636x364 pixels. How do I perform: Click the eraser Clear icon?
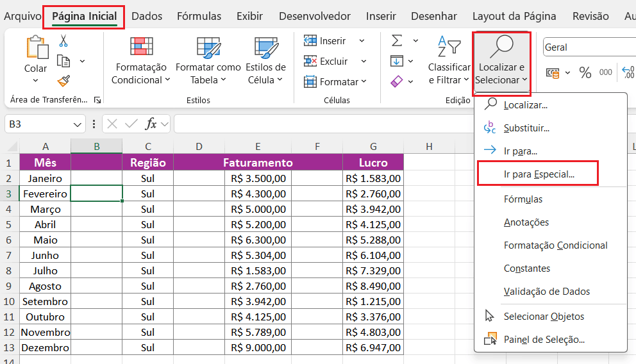(397, 81)
